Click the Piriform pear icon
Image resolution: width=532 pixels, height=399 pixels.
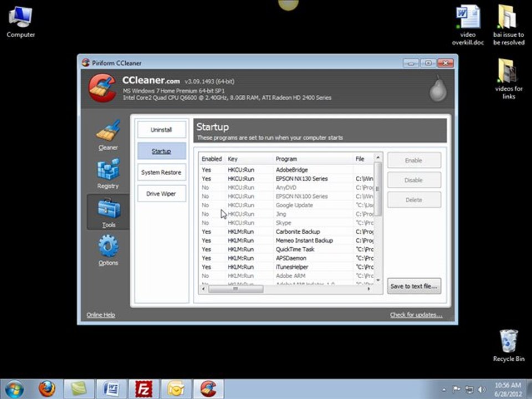tap(438, 89)
